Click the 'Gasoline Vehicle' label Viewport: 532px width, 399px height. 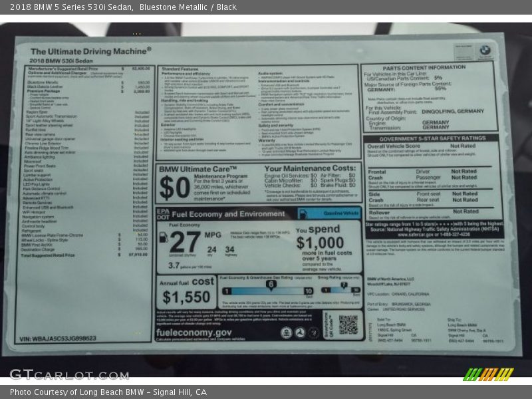tap(340, 213)
